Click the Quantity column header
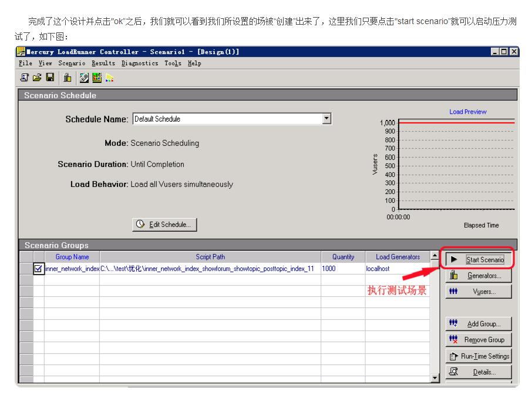The width and height of the screenshot is (532, 398). pyautogui.click(x=343, y=257)
